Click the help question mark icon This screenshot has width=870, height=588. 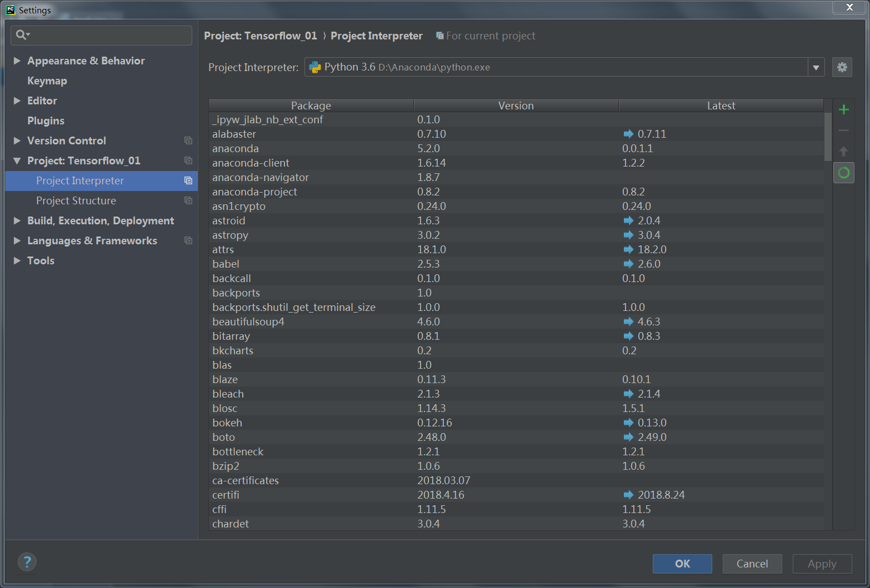[27, 562]
